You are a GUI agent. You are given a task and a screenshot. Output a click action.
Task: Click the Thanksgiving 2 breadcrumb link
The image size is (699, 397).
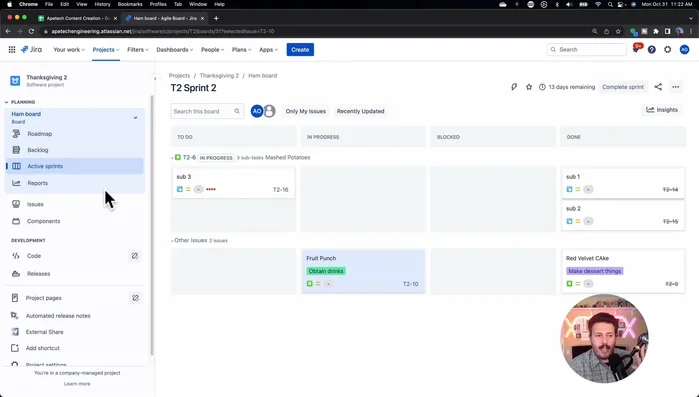coord(219,76)
